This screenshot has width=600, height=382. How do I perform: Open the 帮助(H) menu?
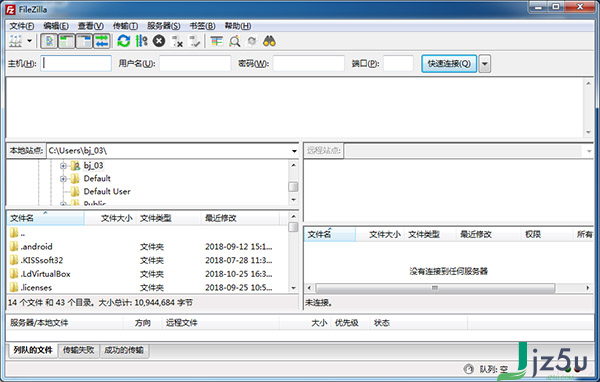click(x=238, y=26)
